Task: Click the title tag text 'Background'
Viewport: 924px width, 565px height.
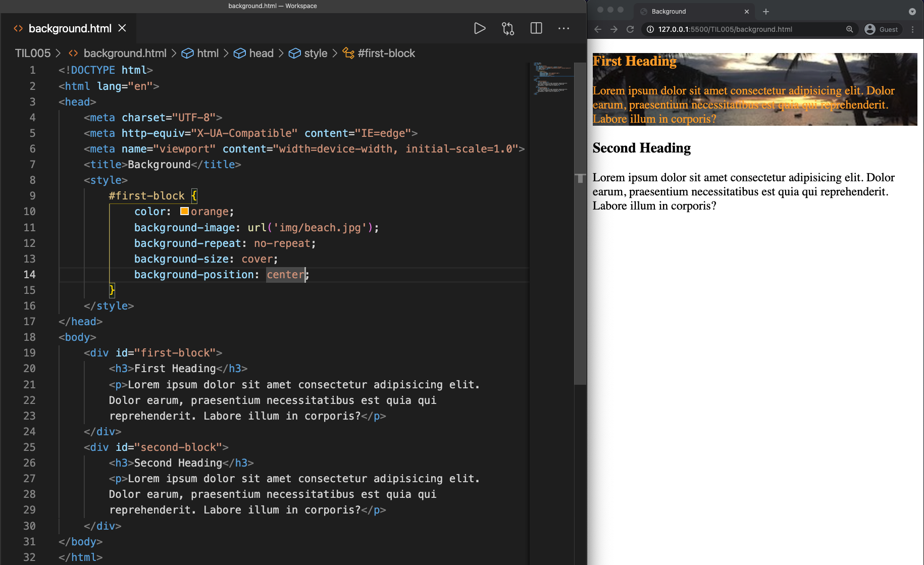Action: [159, 164]
